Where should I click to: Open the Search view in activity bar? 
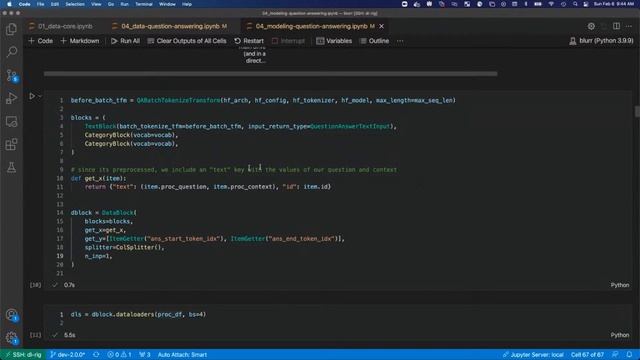point(11,52)
